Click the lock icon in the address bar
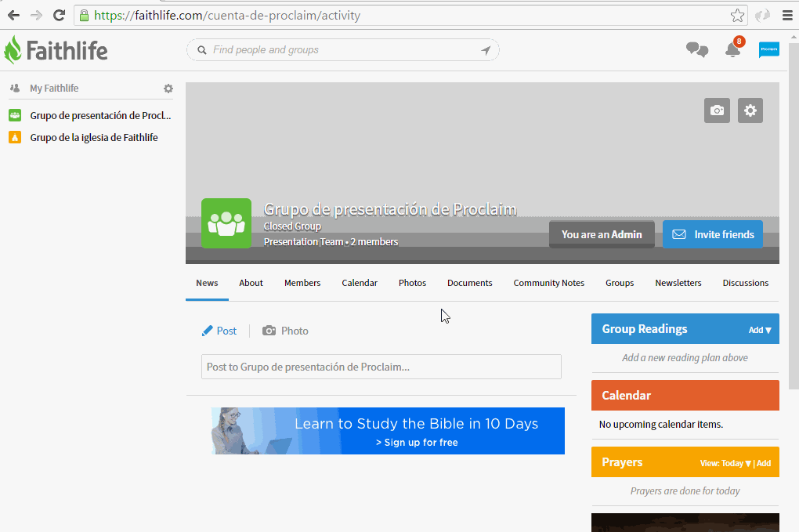This screenshot has height=532, width=799. click(84, 16)
